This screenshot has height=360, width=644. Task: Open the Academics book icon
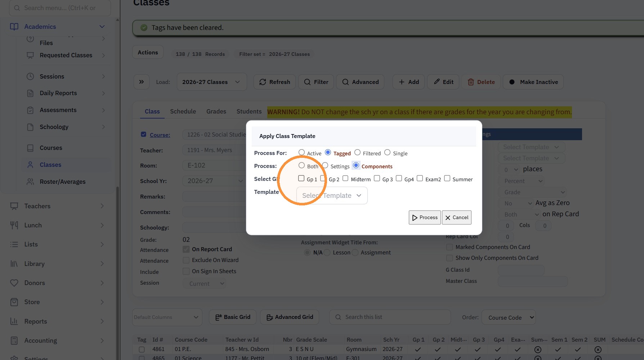[14, 27]
